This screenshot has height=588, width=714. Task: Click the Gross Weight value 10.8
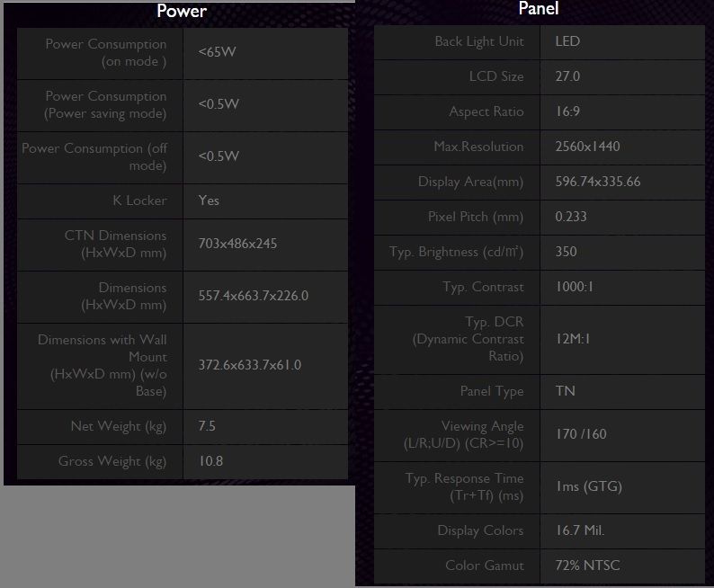click(x=210, y=461)
